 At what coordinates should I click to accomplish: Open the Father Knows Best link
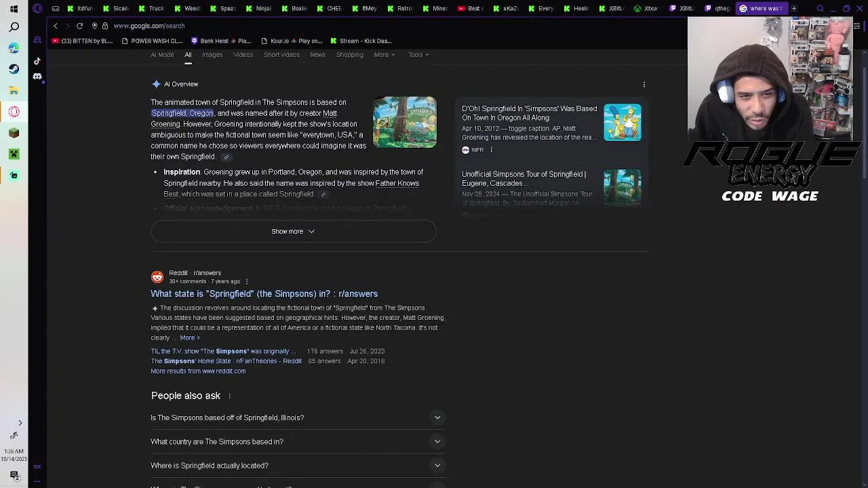click(x=397, y=184)
